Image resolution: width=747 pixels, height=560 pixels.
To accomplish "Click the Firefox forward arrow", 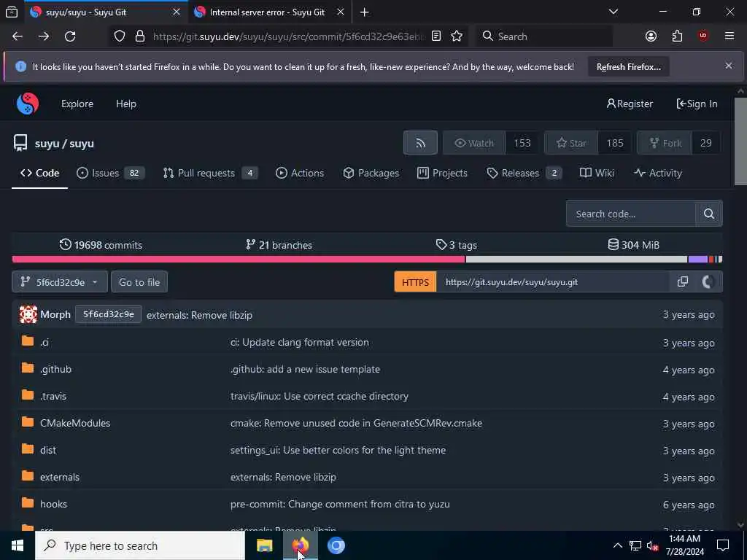I will (x=44, y=36).
